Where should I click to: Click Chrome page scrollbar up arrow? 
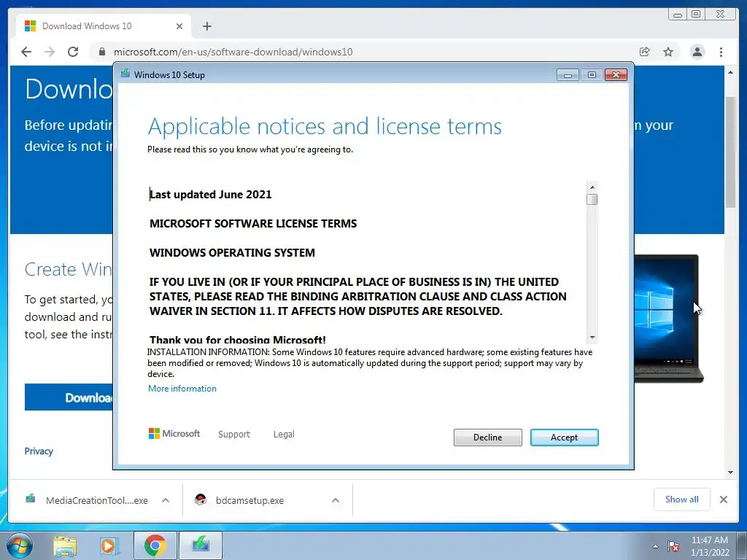click(x=730, y=72)
